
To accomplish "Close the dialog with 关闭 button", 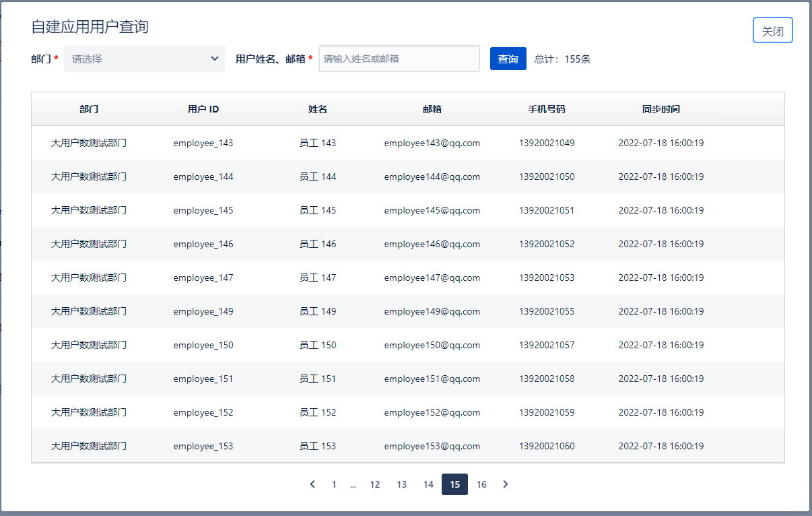I will coord(772,31).
